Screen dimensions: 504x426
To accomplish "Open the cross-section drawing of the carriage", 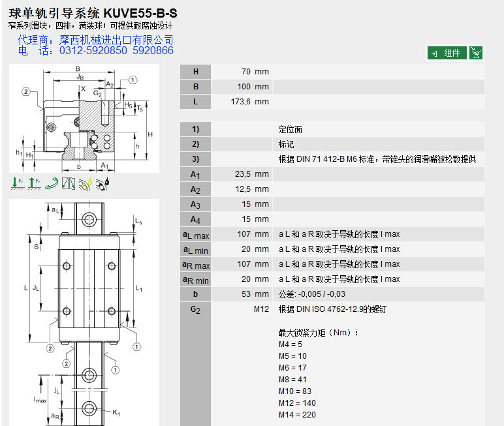I will tap(84, 118).
